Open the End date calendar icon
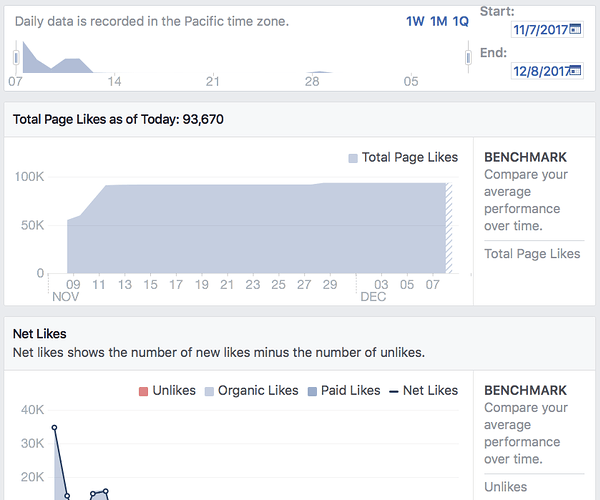 [575, 70]
